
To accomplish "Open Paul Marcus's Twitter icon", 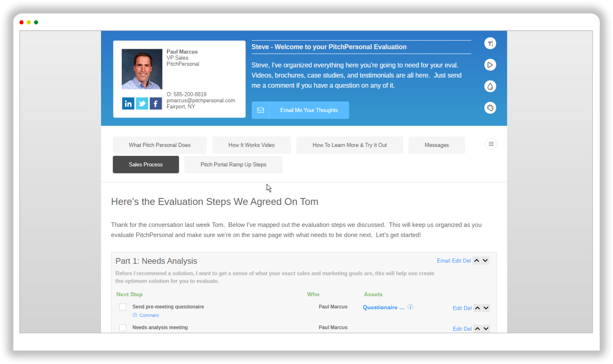I will pyautogui.click(x=142, y=104).
